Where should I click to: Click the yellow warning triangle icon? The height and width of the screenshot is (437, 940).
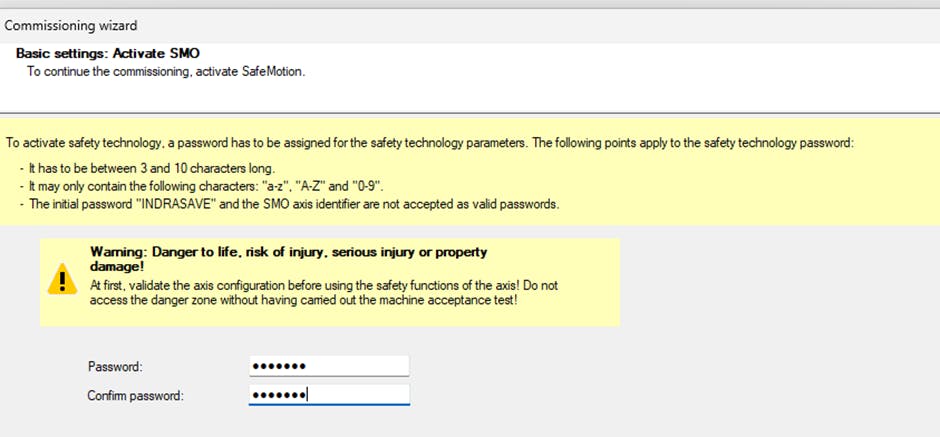pyautogui.click(x=62, y=281)
